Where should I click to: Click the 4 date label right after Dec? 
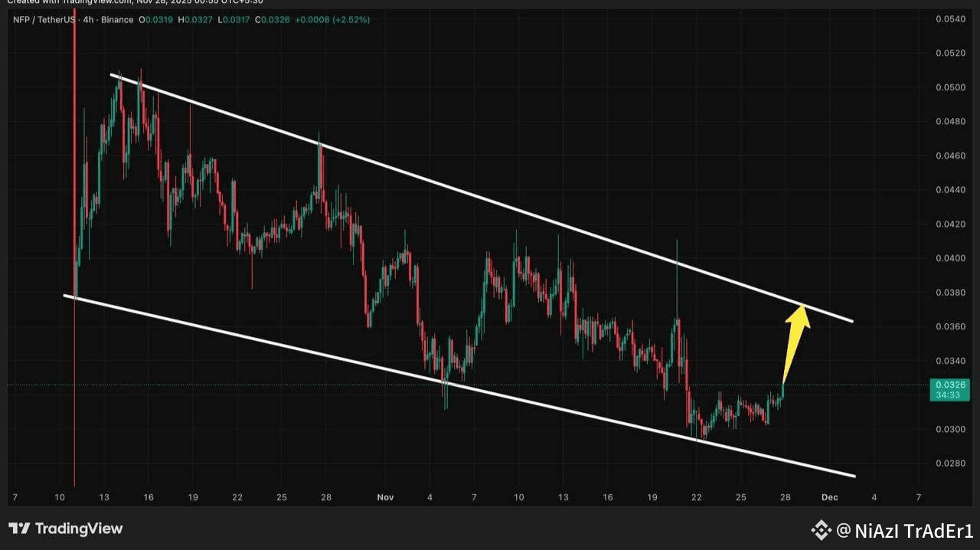pyautogui.click(x=874, y=497)
